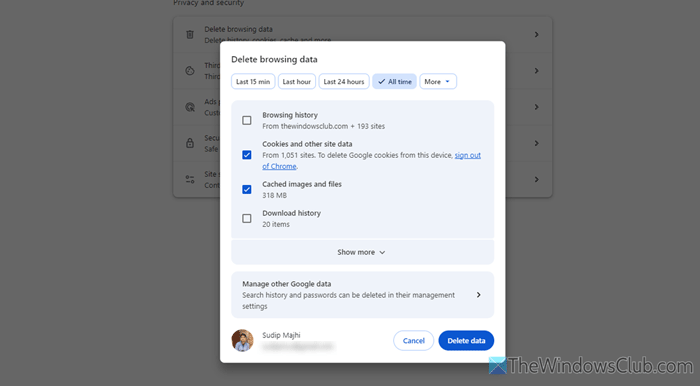Select the Last hour time range
This screenshot has height=386, width=700.
coord(296,82)
